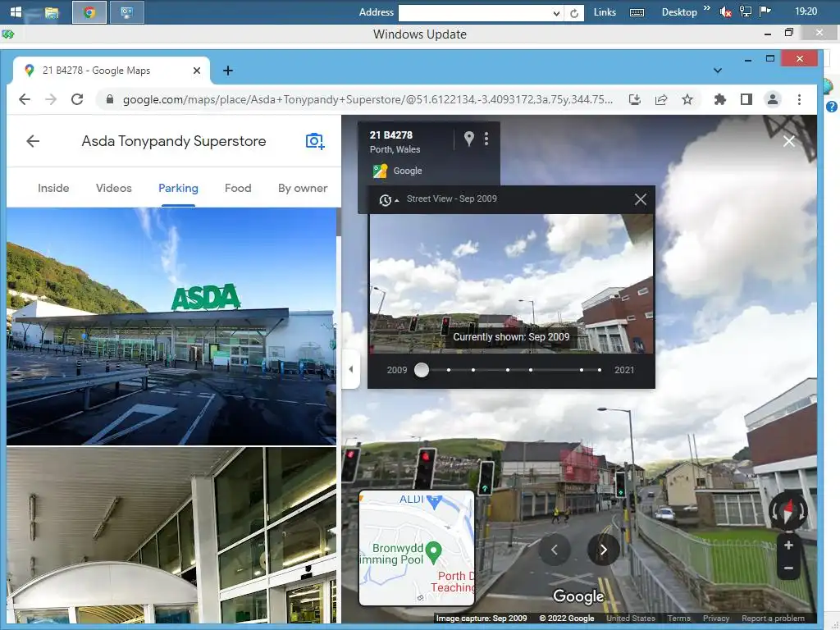Click Report a problem link

(773, 619)
